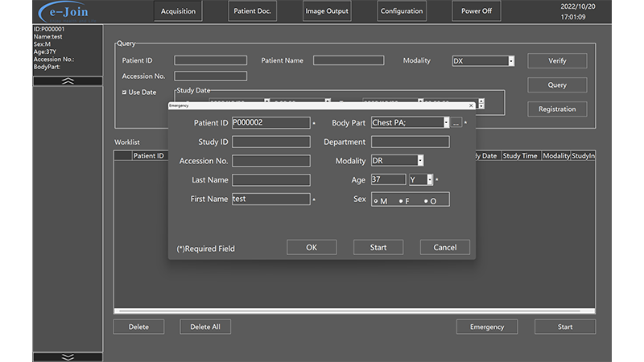The width and height of the screenshot is (644, 362).
Task: Select Sex O radio button
Action: tap(426, 201)
